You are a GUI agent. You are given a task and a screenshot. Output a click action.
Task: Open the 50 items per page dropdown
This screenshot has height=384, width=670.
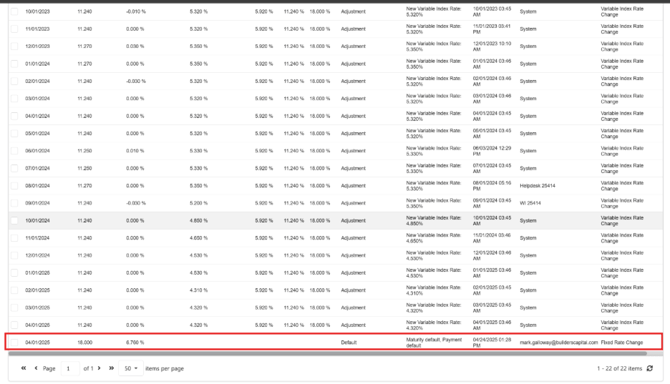click(x=131, y=368)
